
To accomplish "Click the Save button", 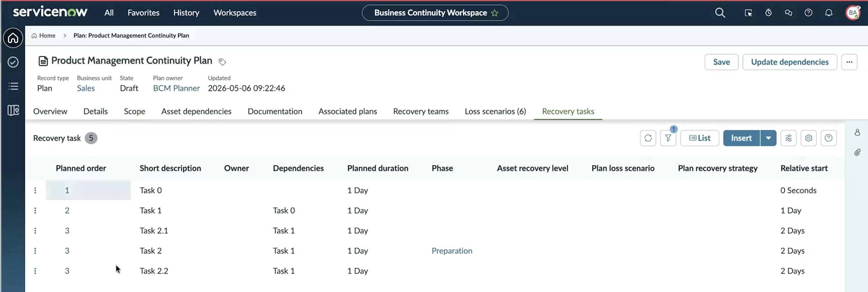I will click(x=721, y=62).
